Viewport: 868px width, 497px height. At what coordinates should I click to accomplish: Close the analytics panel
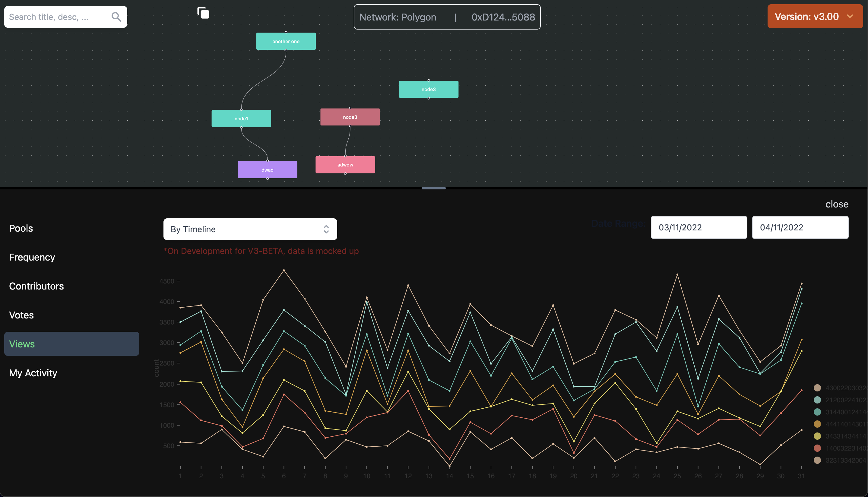pyautogui.click(x=836, y=204)
